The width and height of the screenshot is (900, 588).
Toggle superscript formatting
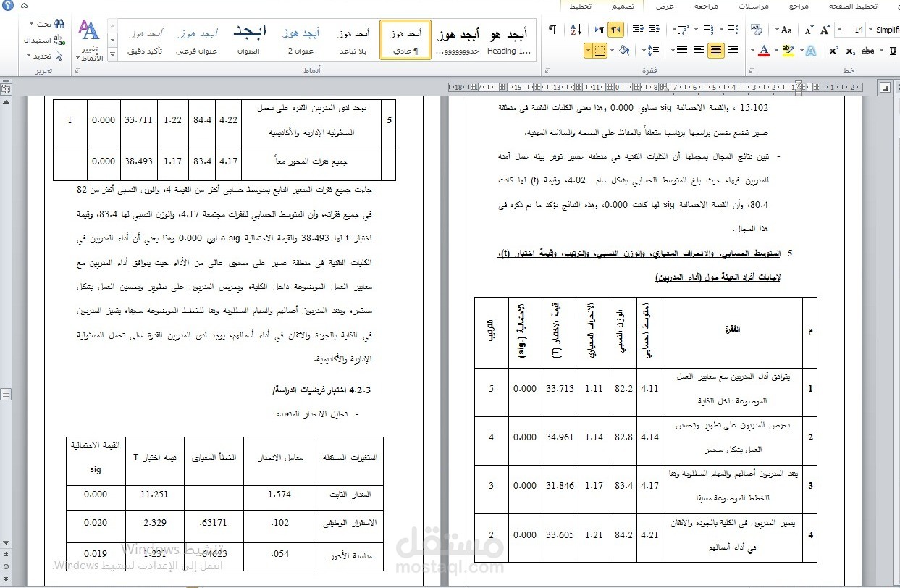click(834, 51)
